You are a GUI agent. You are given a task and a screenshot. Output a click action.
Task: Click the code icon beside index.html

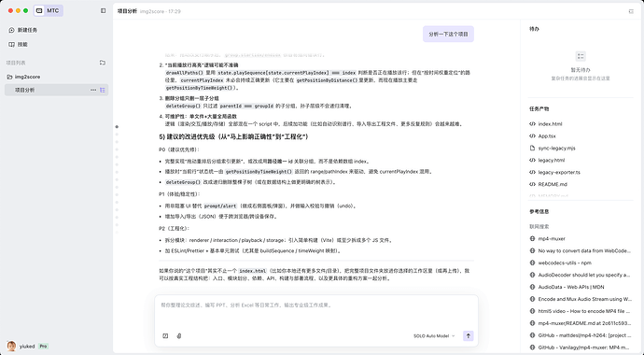coord(532,123)
